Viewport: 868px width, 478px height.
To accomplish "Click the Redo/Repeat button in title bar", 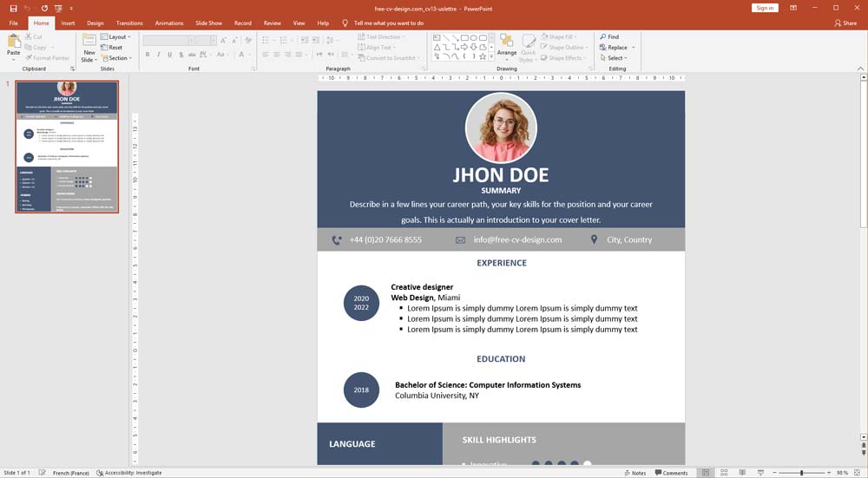I will [x=44, y=9].
